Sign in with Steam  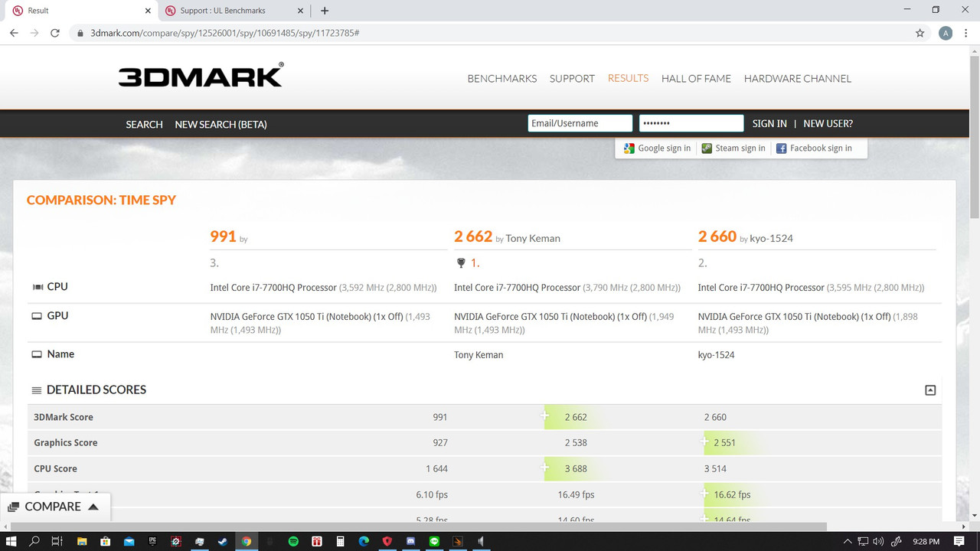[733, 148]
